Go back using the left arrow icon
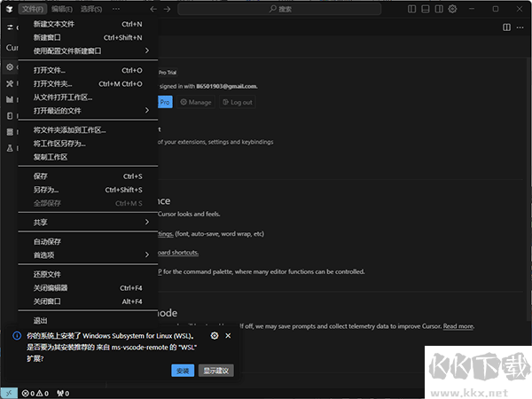 point(153,9)
